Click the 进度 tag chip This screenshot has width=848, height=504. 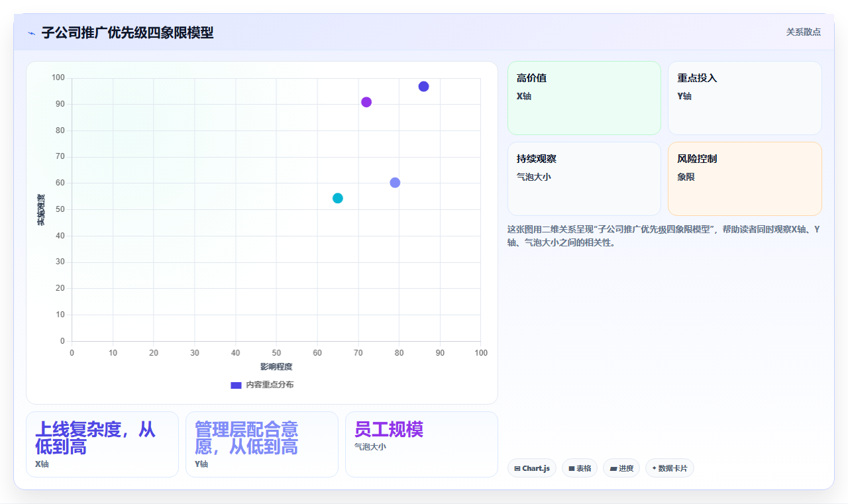[x=621, y=468]
